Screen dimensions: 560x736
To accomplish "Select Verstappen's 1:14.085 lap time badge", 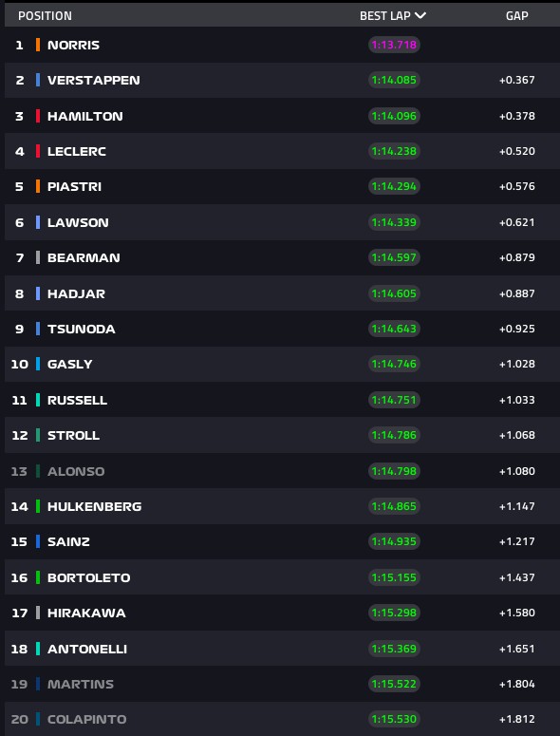I will 394,80.
